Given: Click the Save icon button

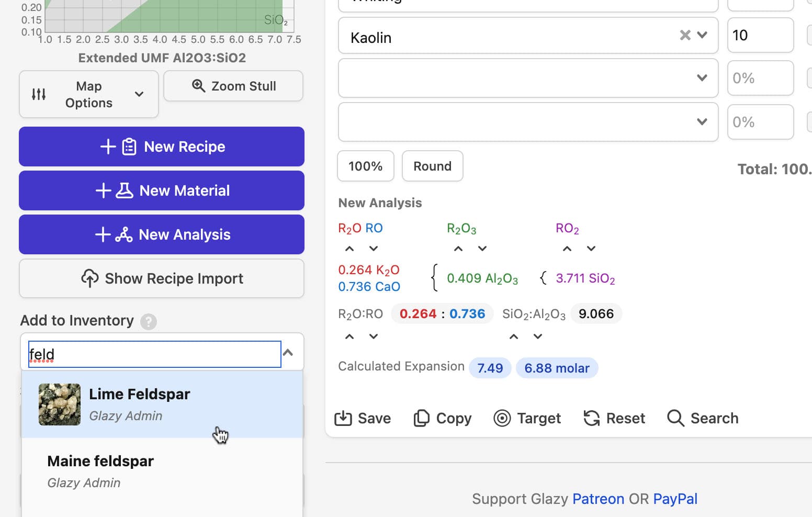Looking at the screenshot, I should 363,418.
